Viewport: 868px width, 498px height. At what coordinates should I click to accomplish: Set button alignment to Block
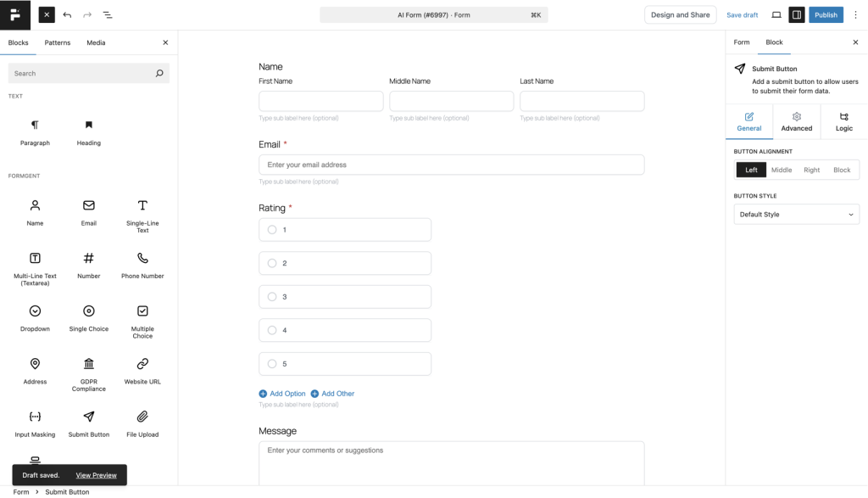(842, 170)
